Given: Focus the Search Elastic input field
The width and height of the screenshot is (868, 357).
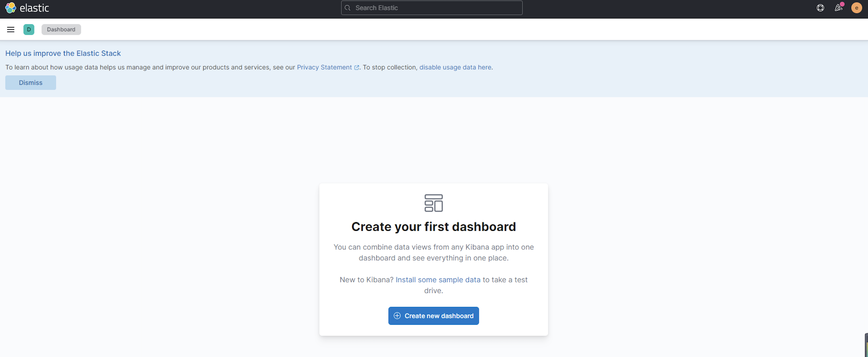Looking at the screenshot, I should [435, 8].
